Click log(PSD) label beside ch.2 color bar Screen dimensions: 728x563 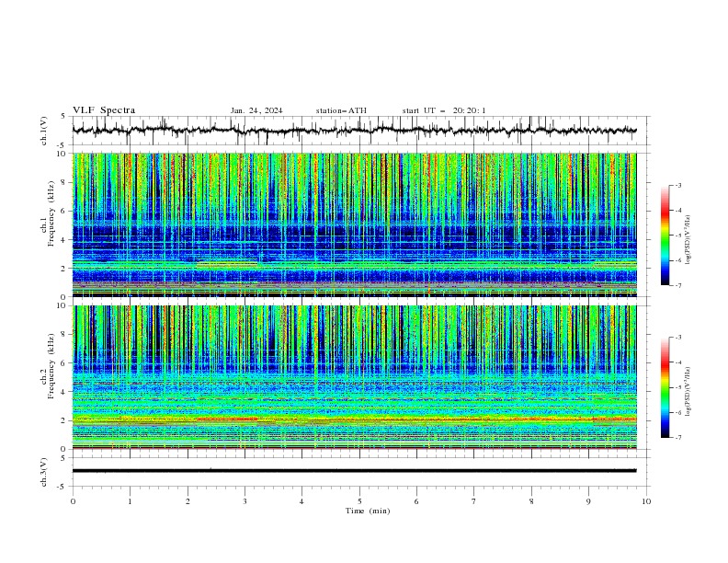tap(688, 393)
